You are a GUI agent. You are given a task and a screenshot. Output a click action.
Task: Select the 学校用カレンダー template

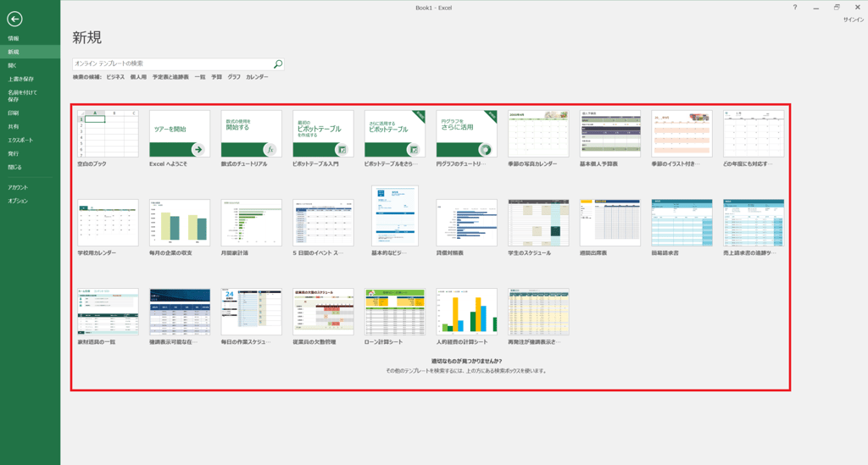pos(108,223)
